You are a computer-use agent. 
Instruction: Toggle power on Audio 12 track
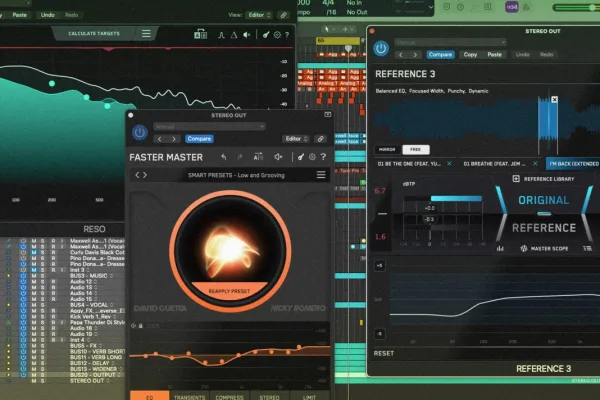tap(23, 281)
